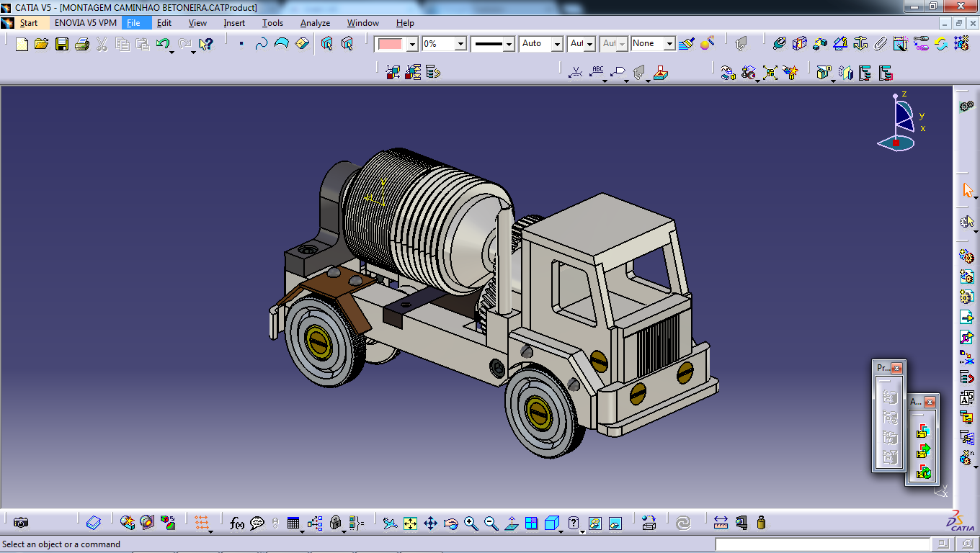
Task: Click the pink fill color swatch
Action: 390,44
